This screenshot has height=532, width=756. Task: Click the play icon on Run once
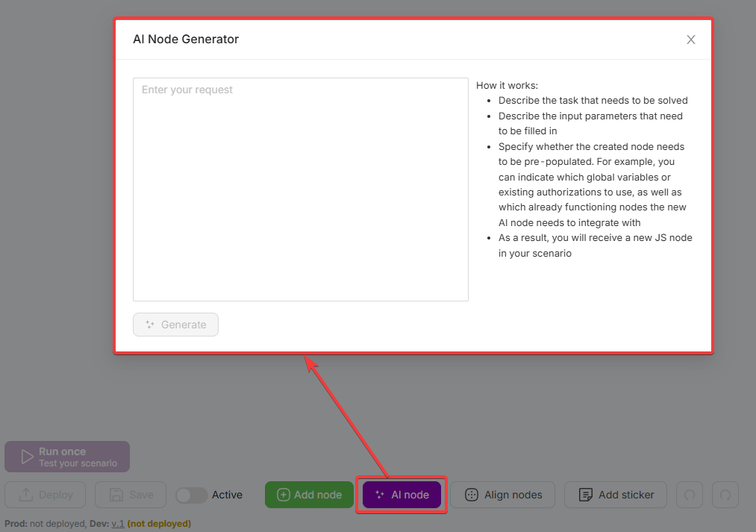pos(27,457)
